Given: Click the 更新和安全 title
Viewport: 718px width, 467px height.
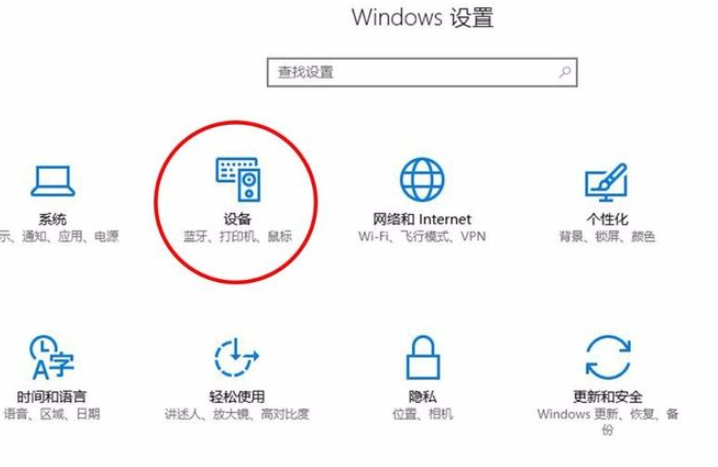Looking at the screenshot, I should (x=608, y=396).
